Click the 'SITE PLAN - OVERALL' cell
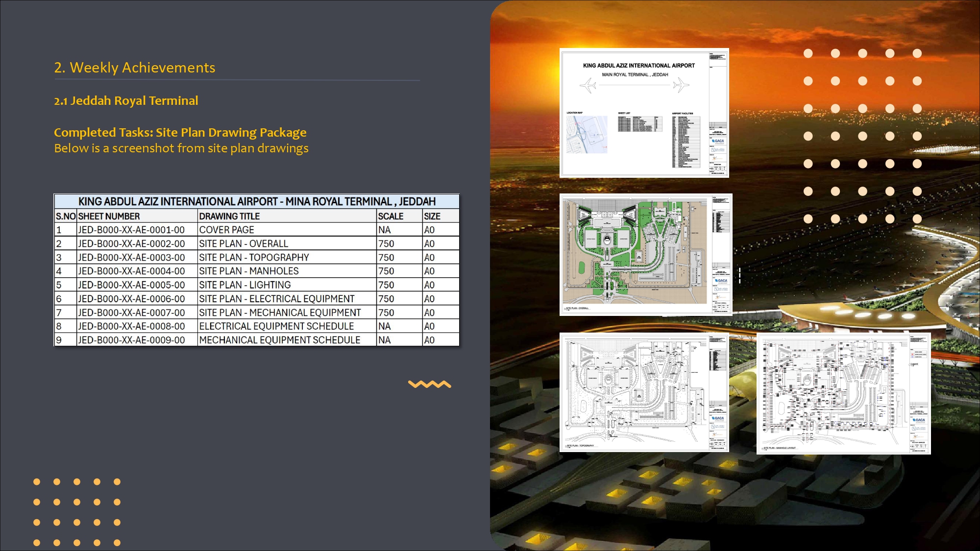Viewport: 980px width, 551px height. click(287, 243)
